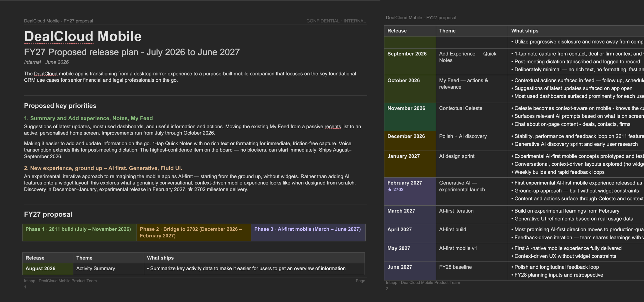Click 'Add Experience — Quick Notes' theme cell
Screen dimensions: 644x302
[x=472, y=62]
